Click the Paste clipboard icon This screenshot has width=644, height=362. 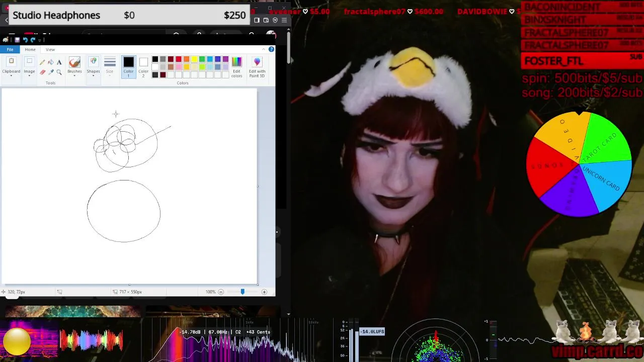[x=11, y=62]
